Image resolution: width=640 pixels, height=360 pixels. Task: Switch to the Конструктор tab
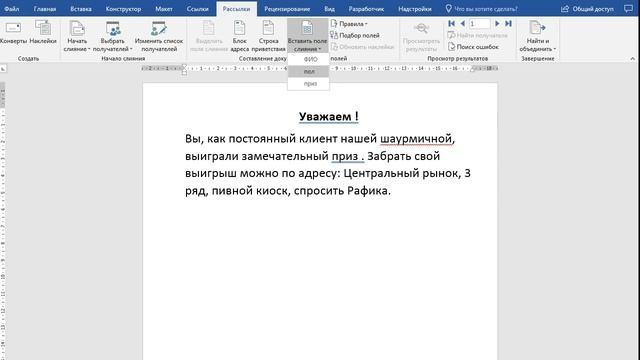123,9
